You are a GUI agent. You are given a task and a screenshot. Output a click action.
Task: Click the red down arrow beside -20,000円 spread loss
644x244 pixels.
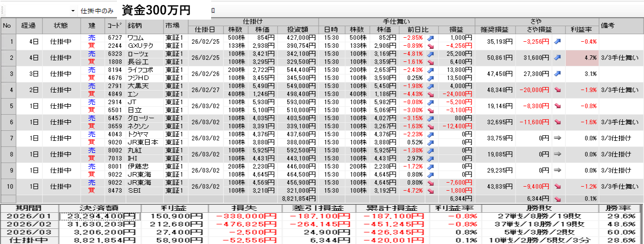(557, 90)
